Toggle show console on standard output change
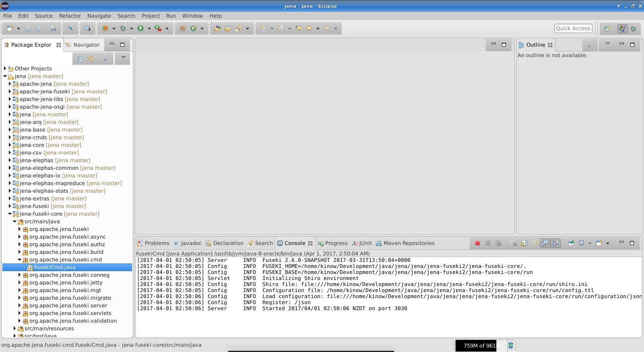Screen dimensions: 644x352 click(545, 243)
